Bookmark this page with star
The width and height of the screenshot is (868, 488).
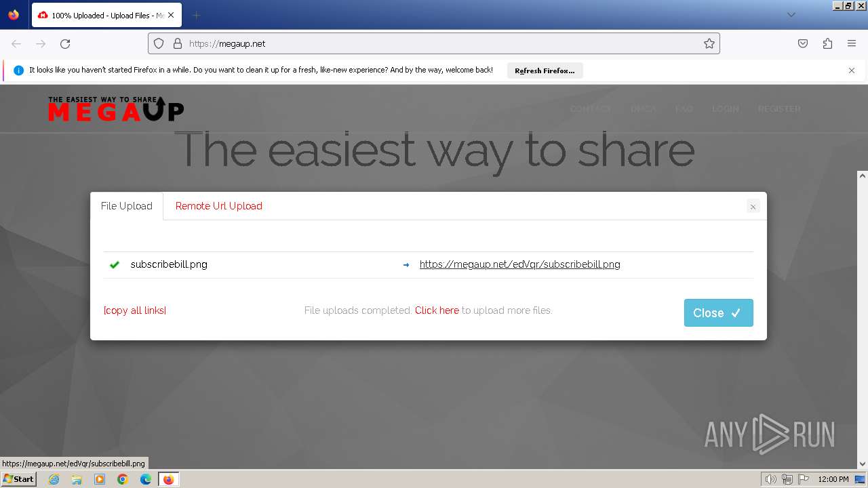[x=709, y=43]
